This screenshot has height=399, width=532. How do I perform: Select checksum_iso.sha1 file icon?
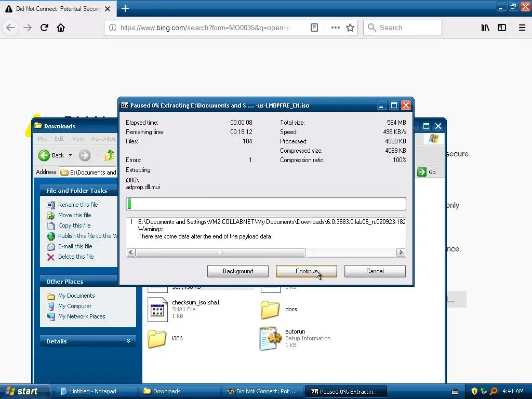[x=157, y=310]
